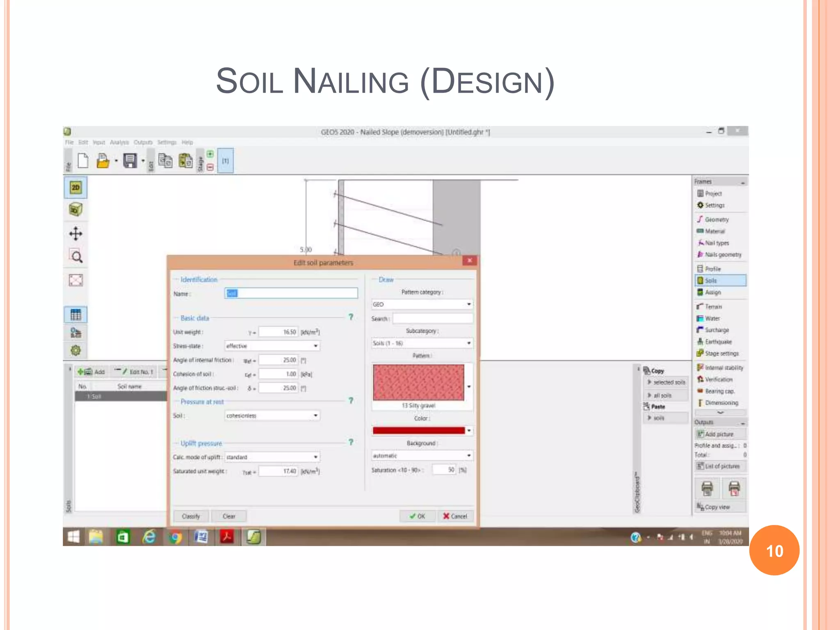The height and width of the screenshot is (630, 840).
Task: Click the copy data toolbar icon
Action: pyautogui.click(x=165, y=160)
